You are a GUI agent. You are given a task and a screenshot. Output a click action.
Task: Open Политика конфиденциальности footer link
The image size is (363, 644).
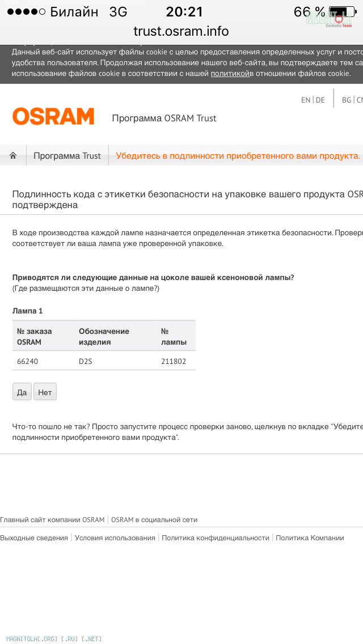point(216,538)
